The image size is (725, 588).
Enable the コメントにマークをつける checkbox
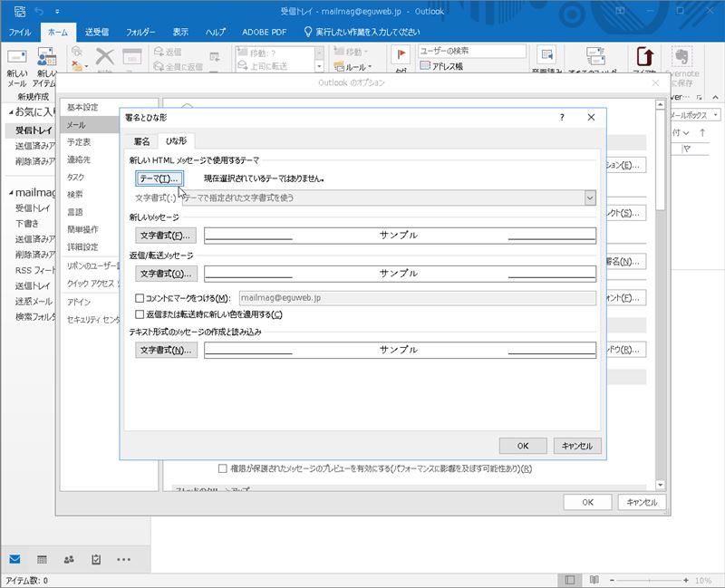[140, 298]
